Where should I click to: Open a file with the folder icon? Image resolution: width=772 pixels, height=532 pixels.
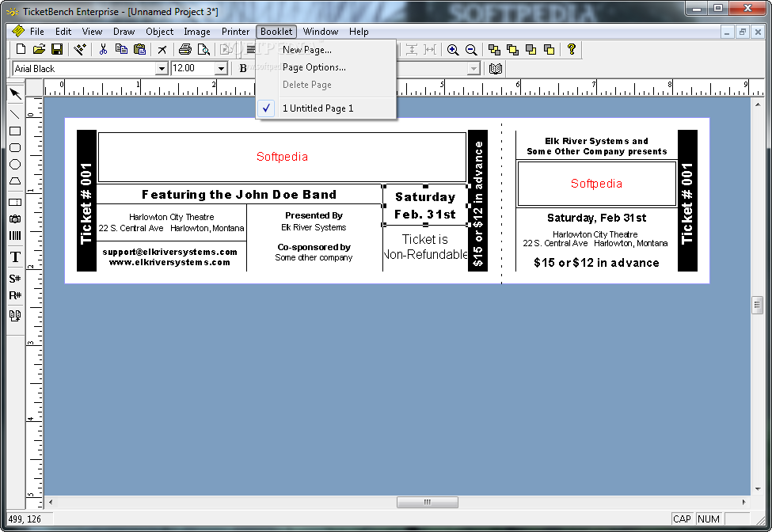(x=39, y=49)
